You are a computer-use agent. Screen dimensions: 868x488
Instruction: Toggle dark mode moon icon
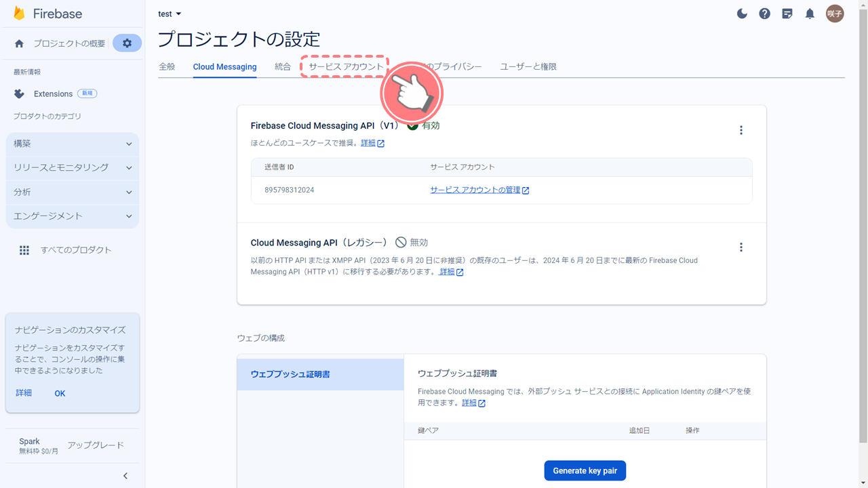(742, 14)
